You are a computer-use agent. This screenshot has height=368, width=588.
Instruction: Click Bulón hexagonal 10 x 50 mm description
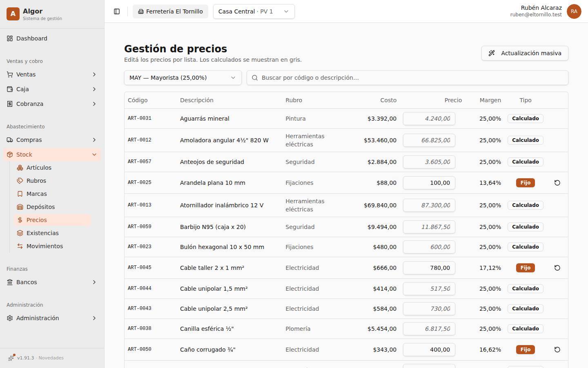(222, 247)
